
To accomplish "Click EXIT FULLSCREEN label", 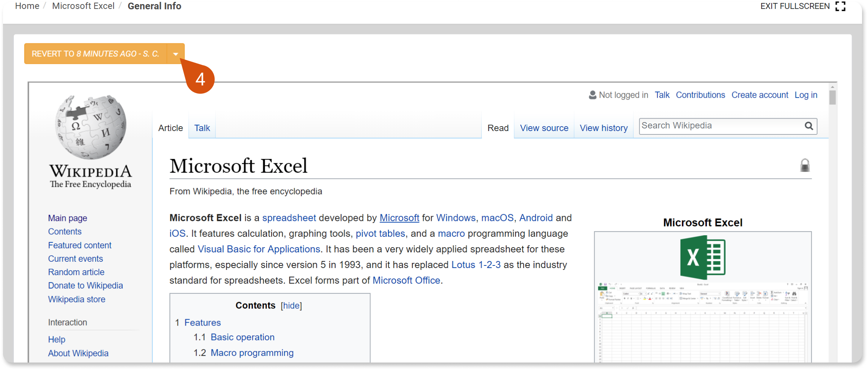I will click(795, 6).
